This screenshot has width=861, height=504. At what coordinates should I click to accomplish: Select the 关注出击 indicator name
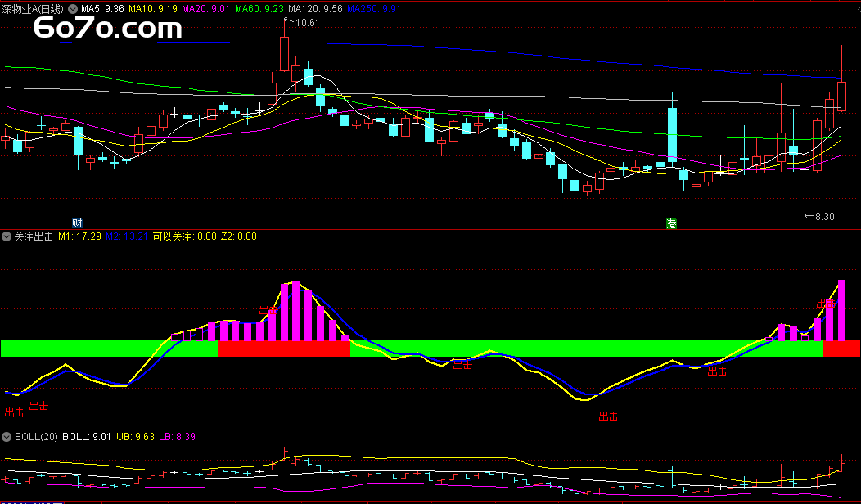point(34,236)
